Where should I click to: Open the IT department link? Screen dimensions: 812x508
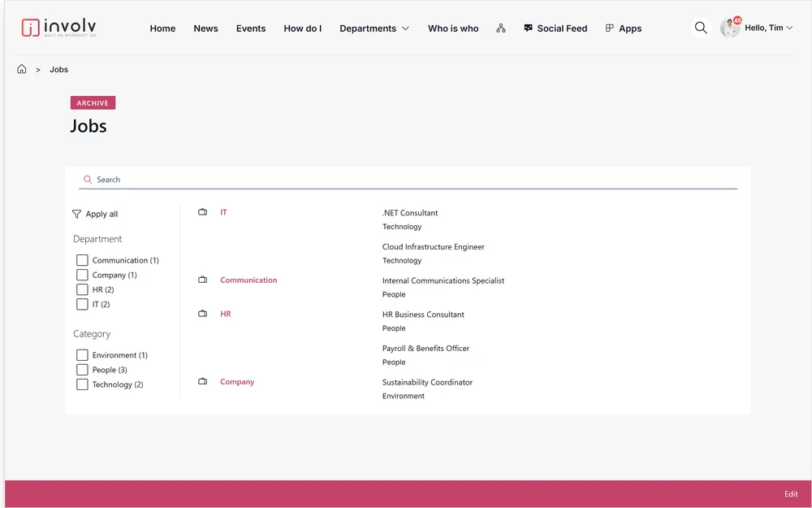coord(223,212)
